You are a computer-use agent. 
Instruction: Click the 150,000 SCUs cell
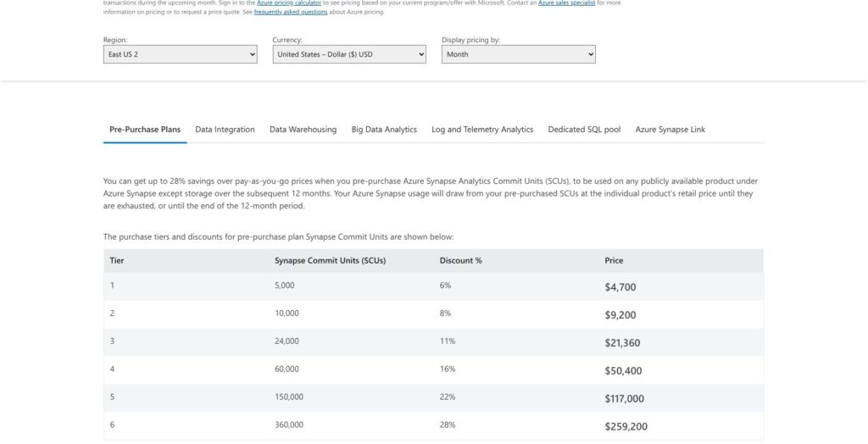289,397
